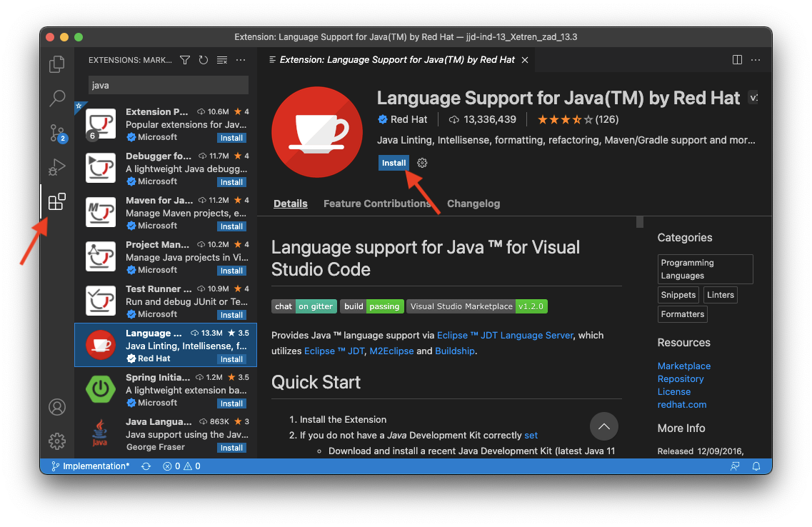Open editor more actions menu
The width and height of the screenshot is (812, 527).
click(756, 59)
